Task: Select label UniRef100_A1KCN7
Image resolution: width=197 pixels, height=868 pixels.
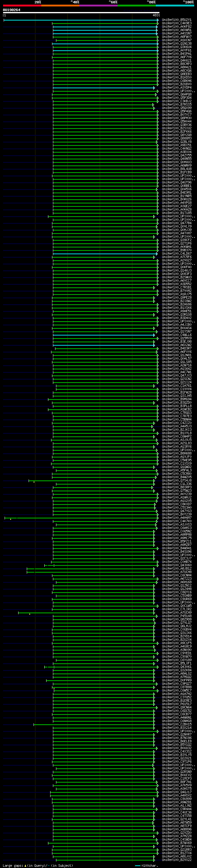Action: pos(176,40)
